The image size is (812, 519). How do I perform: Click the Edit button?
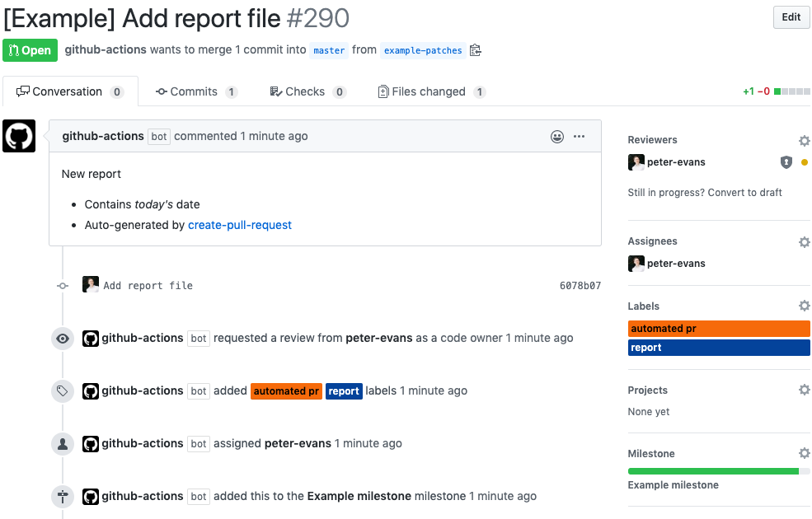pos(790,17)
